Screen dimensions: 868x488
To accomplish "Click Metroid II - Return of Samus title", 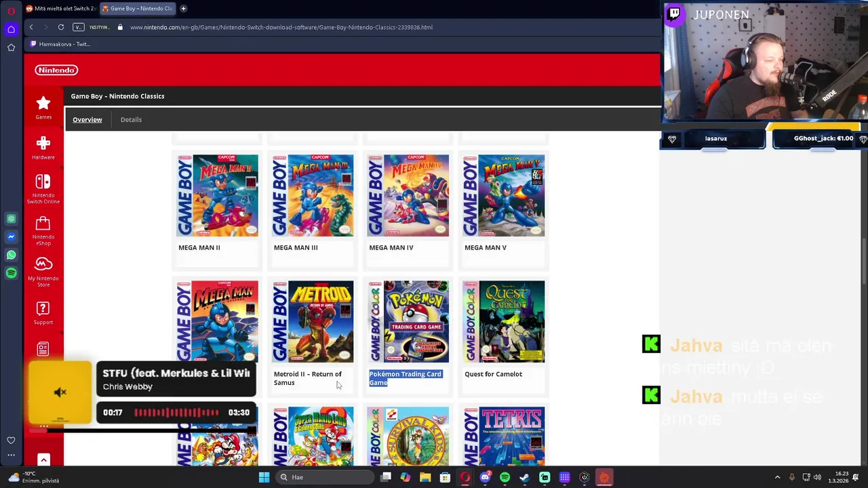I will [x=308, y=378].
